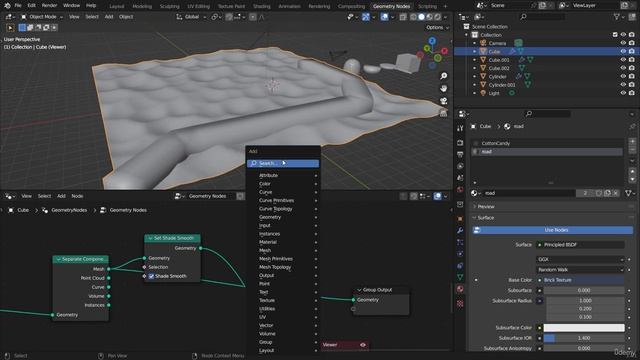The height and width of the screenshot is (360, 640).
Task: Click the Search option in Add menu
Action: tap(283, 163)
